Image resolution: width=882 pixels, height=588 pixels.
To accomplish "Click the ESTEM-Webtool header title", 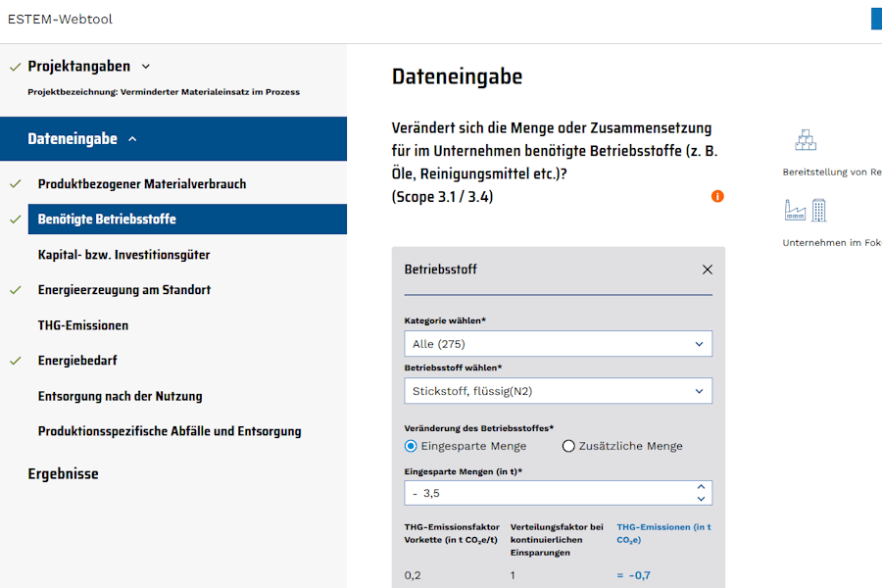I will (x=60, y=19).
